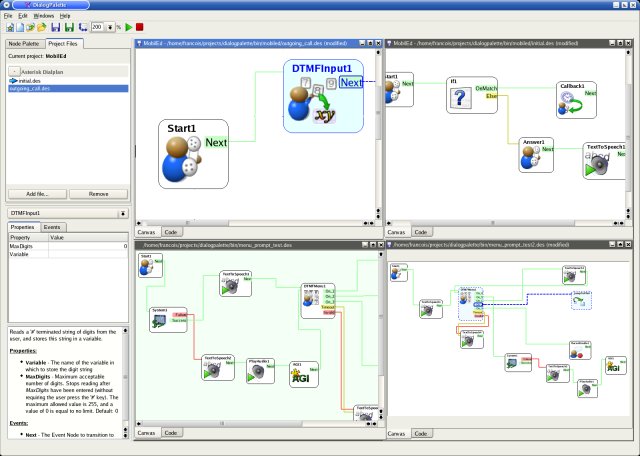Switch to the Events tab
This screenshot has height=456, width=640.
tap(52, 227)
